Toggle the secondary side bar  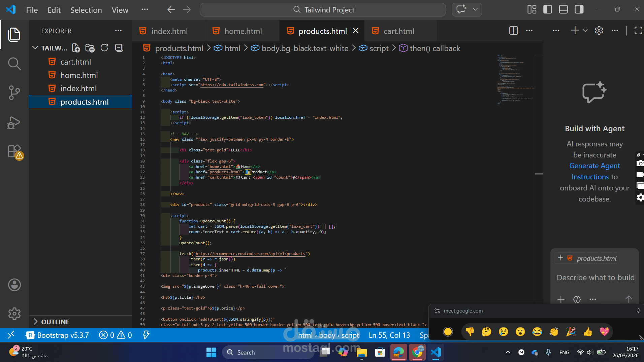point(579,9)
